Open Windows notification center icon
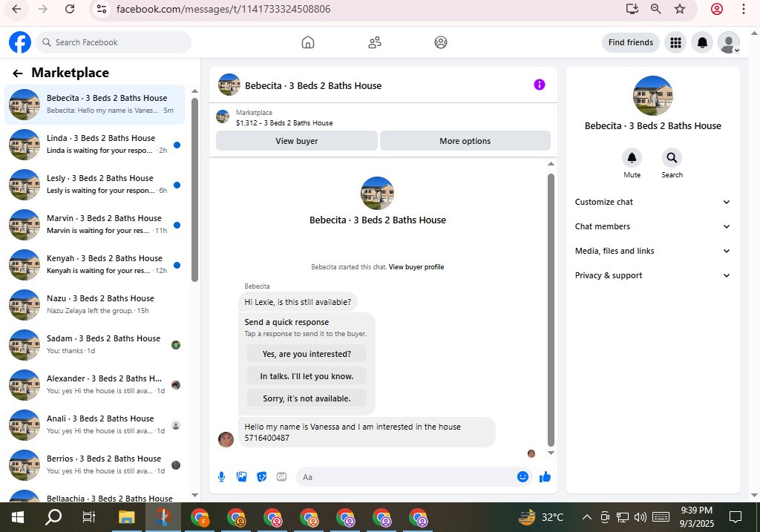760x532 pixels. tap(736, 517)
